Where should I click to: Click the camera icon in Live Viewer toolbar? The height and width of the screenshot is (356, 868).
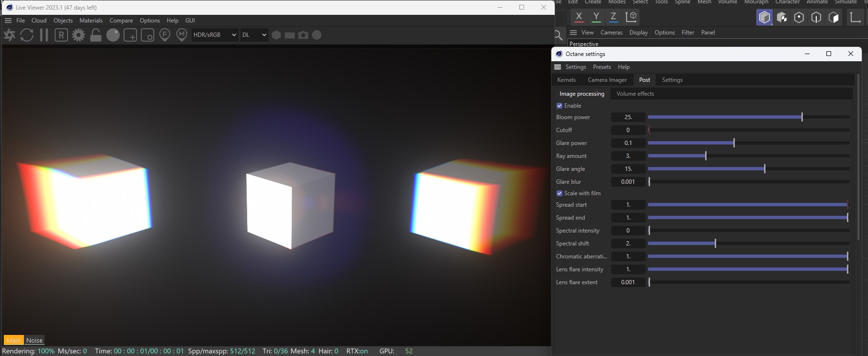tap(303, 35)
